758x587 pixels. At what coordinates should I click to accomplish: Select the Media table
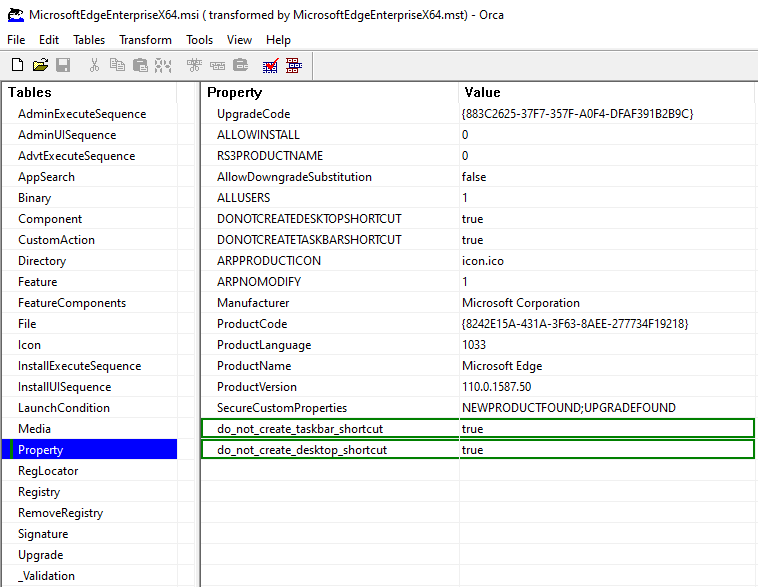(34, 429)
